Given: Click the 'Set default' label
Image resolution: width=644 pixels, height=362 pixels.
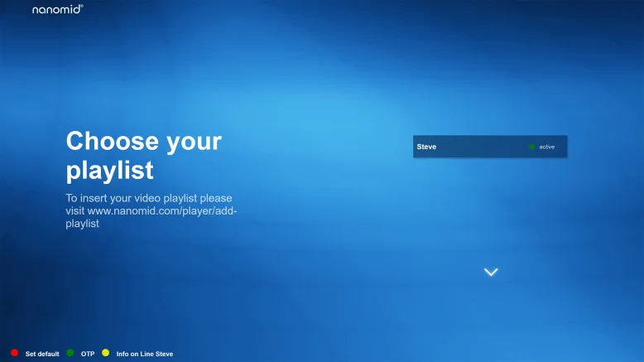Looking at the screenshot, I should (x=42, y=354).
